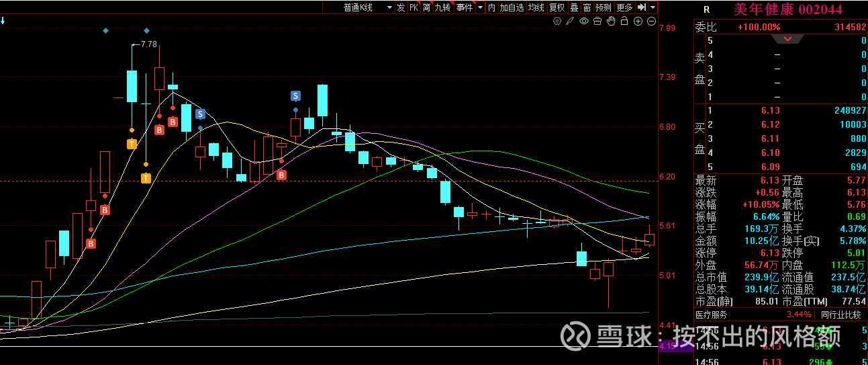This screenshot has height=365, width=868.
Task: Click the price axis label 5.01
Action: (667, 276)
